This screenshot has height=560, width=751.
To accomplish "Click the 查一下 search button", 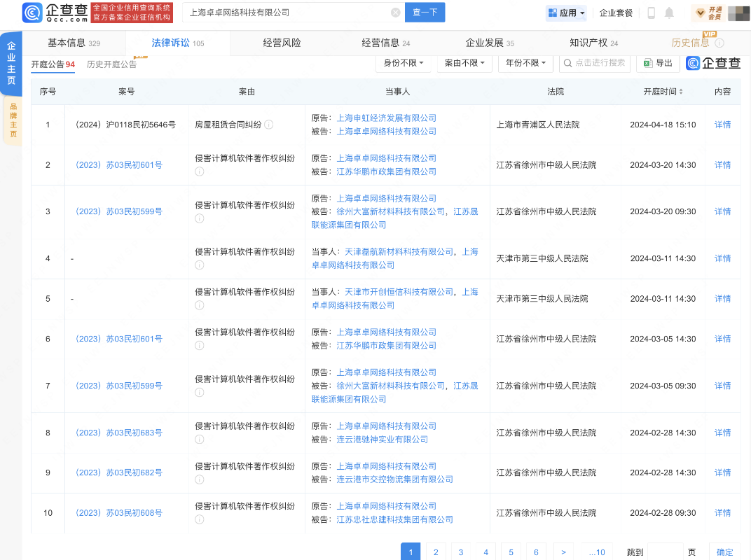I will point(425,12).
